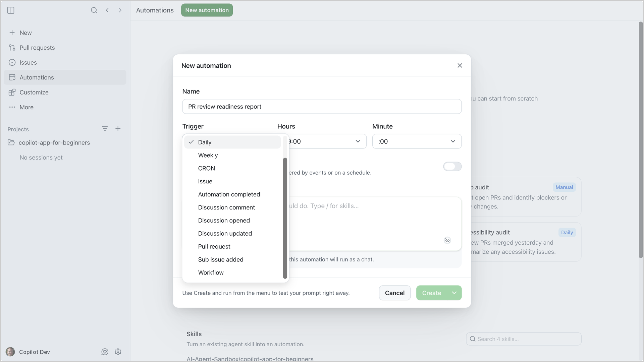Select Weekly trigger option
The image size is (644, 362).
point(232,155)
